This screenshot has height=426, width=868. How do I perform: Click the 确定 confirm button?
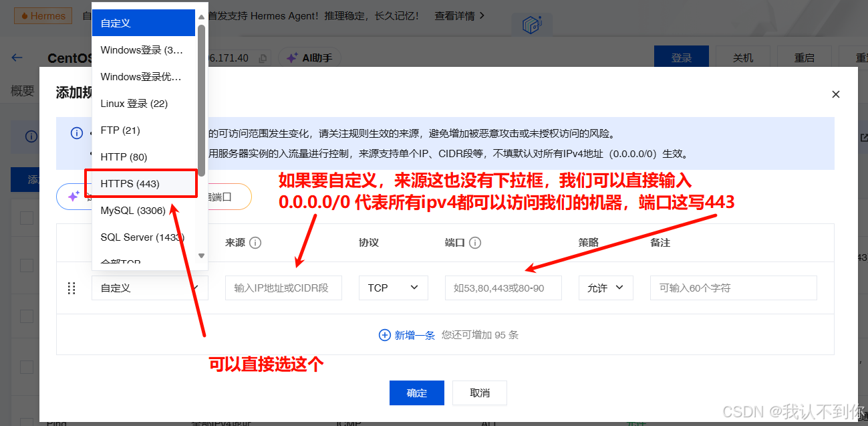coord(416,393)
